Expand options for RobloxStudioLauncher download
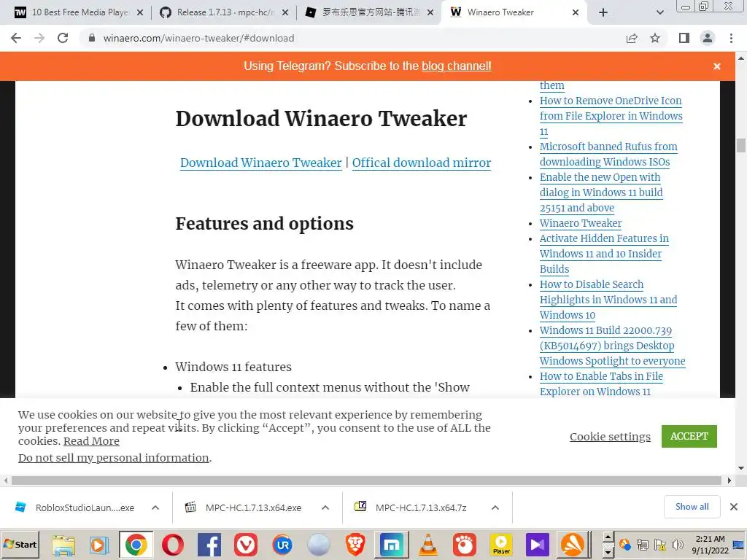This screenshot has height=560, width=747. pyautogui.click(x=155, y=507)
